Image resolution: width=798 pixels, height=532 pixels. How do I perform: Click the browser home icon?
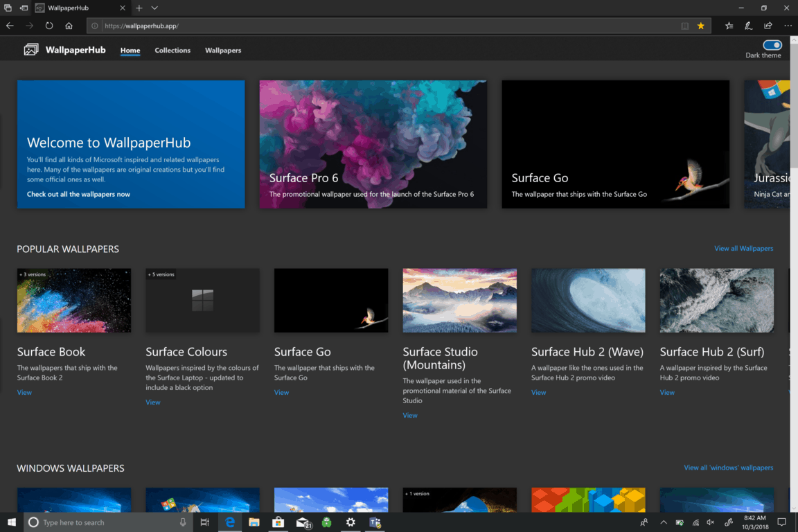click(x=69, y=26)
